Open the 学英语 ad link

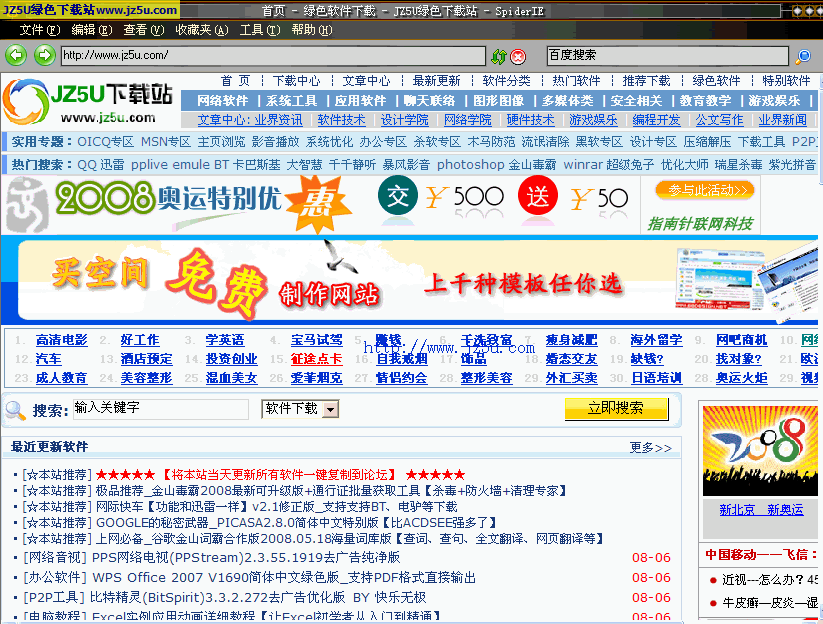pos(225,340)
